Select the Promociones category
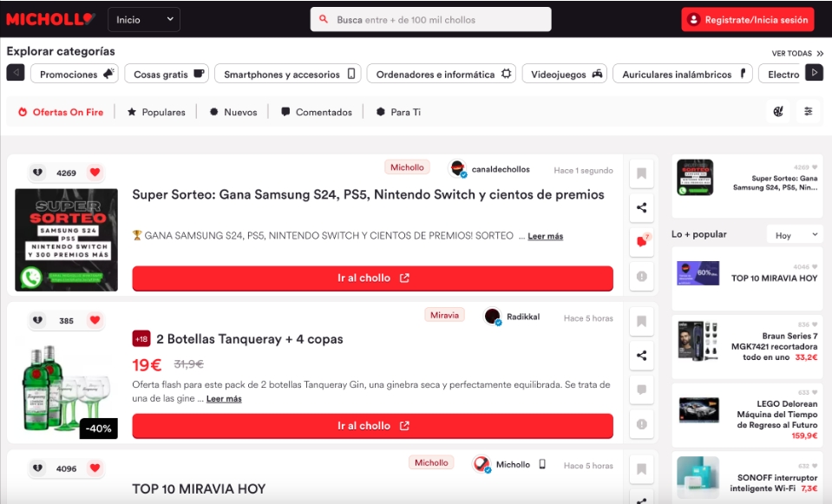The height and width of the screenshot is (504, 832). [x=75, y=74]
